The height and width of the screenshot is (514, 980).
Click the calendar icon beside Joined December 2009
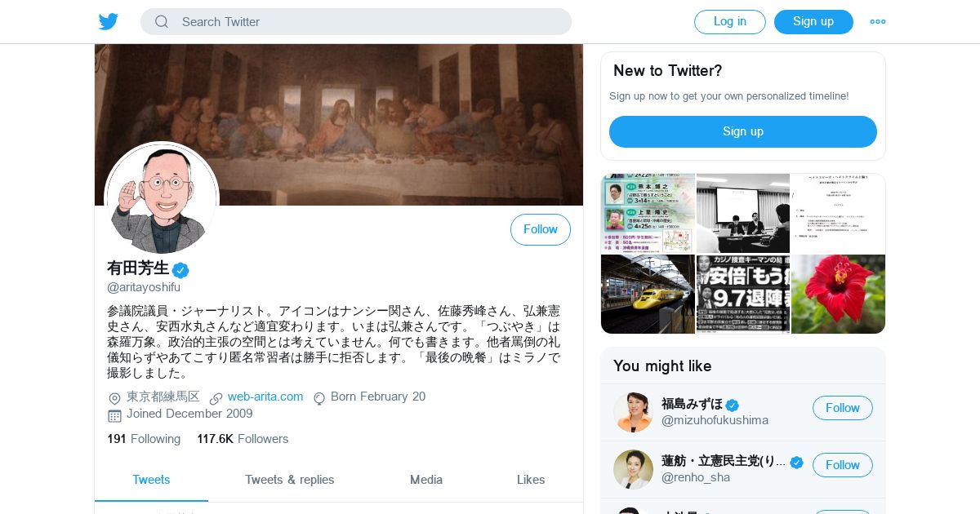point(114,415)
